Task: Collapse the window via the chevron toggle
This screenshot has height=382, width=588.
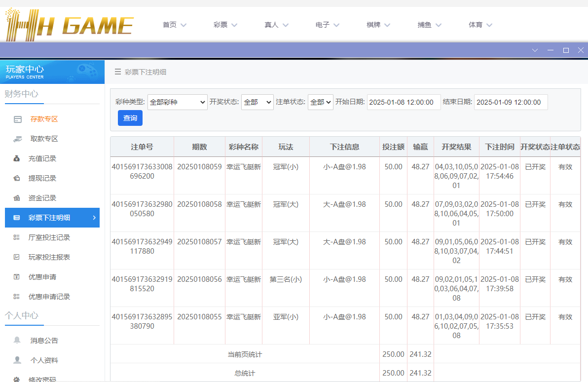Action: coord(535,50)
